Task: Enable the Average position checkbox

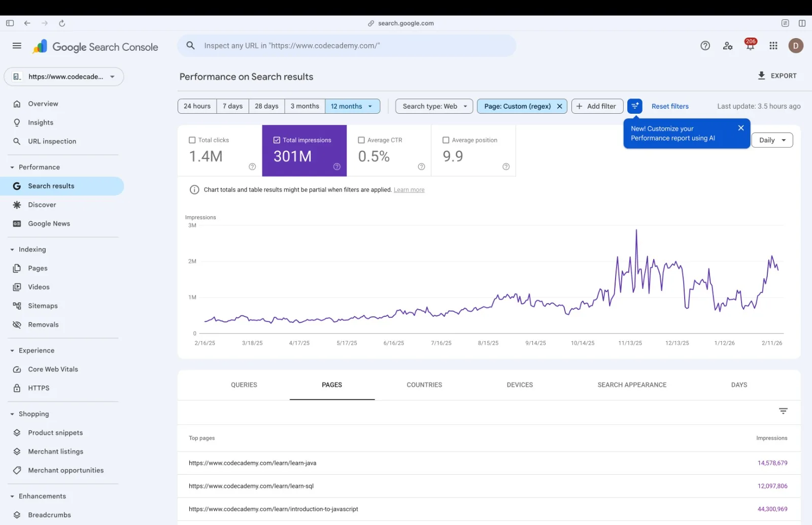Action: pos(446,140)
